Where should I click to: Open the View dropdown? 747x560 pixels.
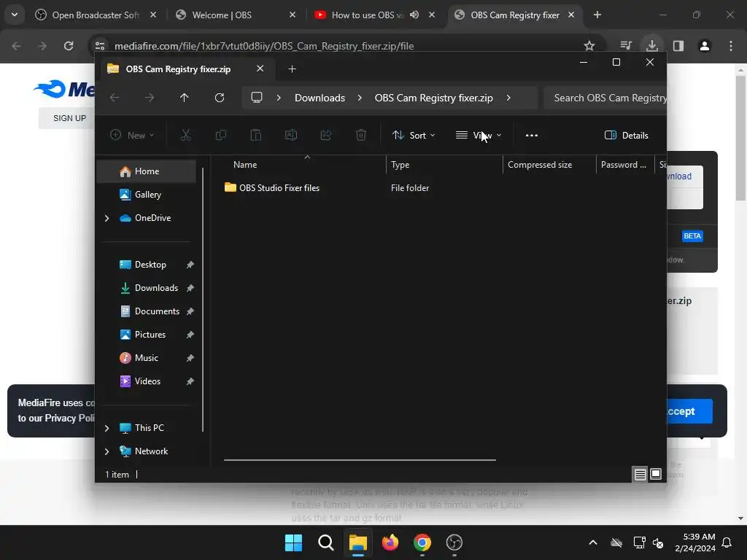479,135
